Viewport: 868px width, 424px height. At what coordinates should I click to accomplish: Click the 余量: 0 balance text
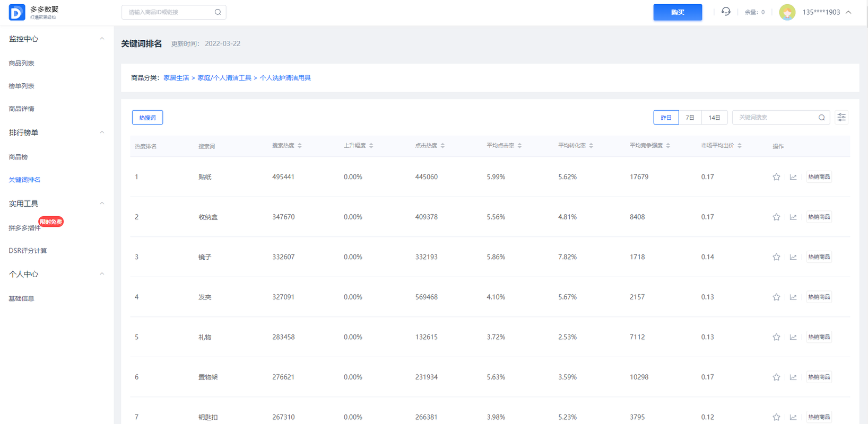tap(754, 12)
